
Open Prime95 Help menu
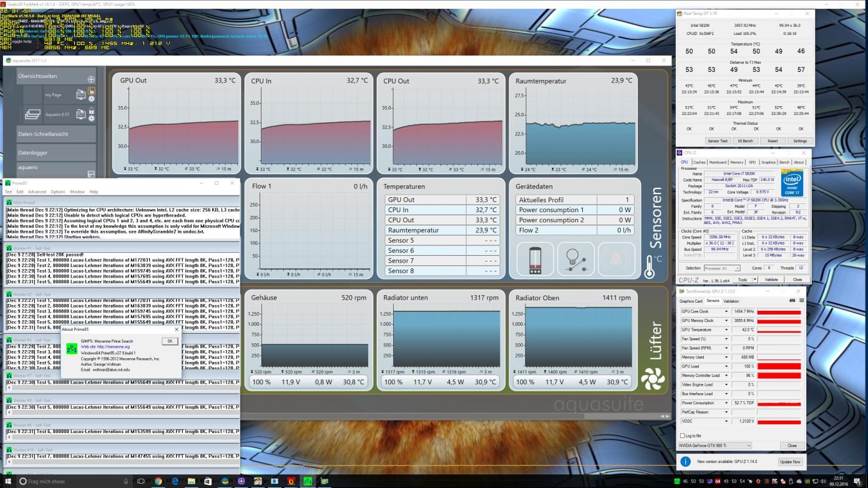[94, 192]
